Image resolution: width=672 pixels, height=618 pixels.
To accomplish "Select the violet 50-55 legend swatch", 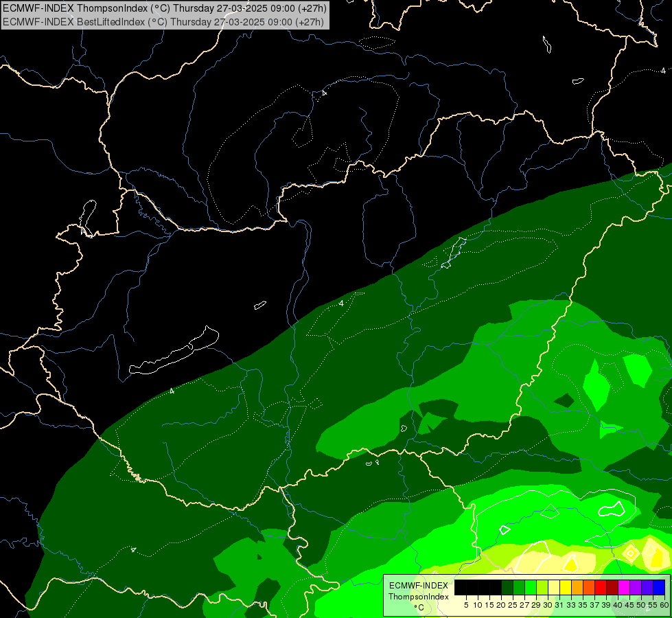I will (647, 587).
